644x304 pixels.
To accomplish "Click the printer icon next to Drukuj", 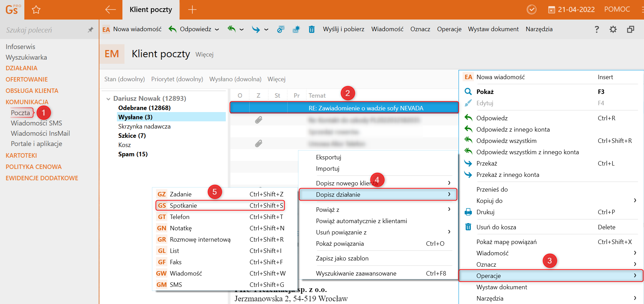I will (468, 212).
